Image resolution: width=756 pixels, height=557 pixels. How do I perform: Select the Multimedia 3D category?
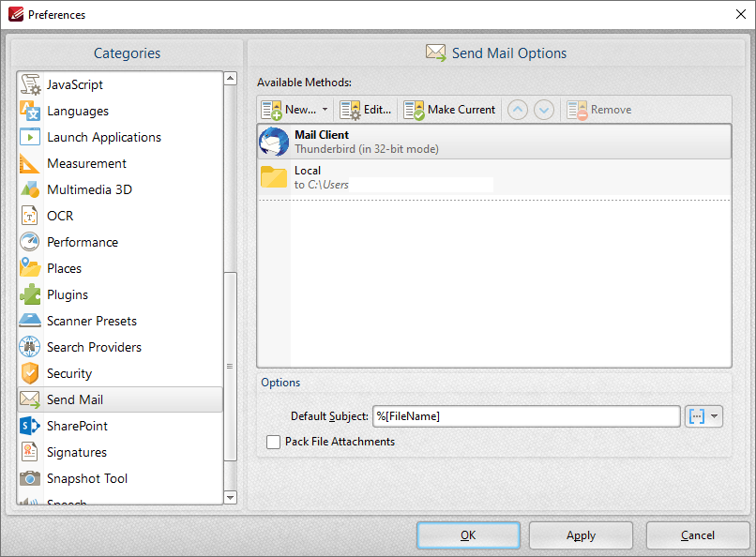(x=120, y=189)
